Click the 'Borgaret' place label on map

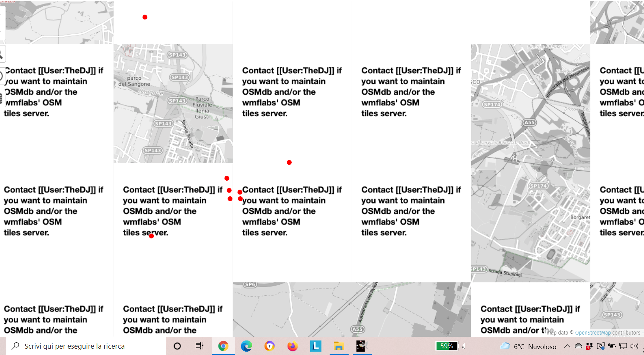pos(580,217)
